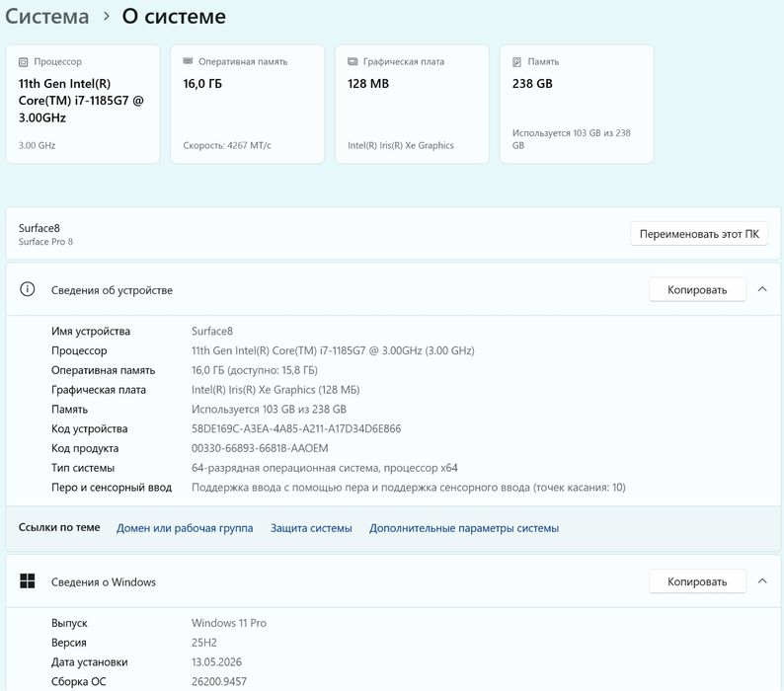
Task: Click the graphics card icon
Action: tap(353, 61)
